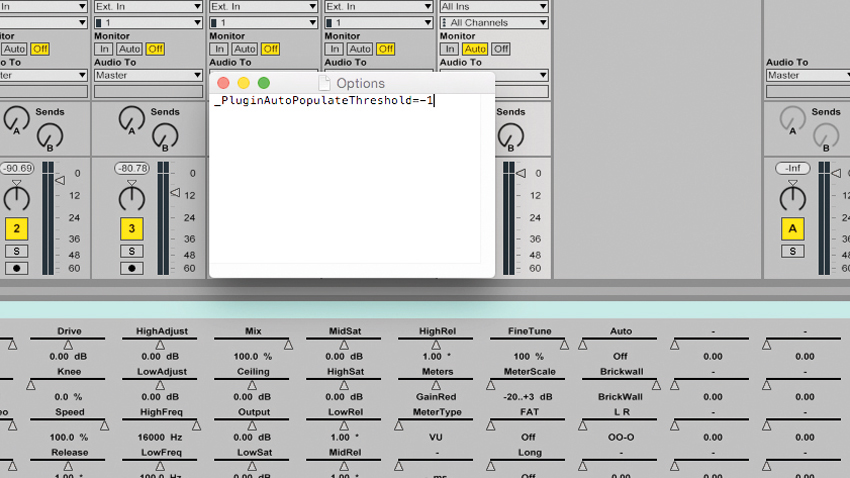850x478 pixels.
Task: Click the 16000 Hz HighFreq value
Action: [x=159, y=437]
